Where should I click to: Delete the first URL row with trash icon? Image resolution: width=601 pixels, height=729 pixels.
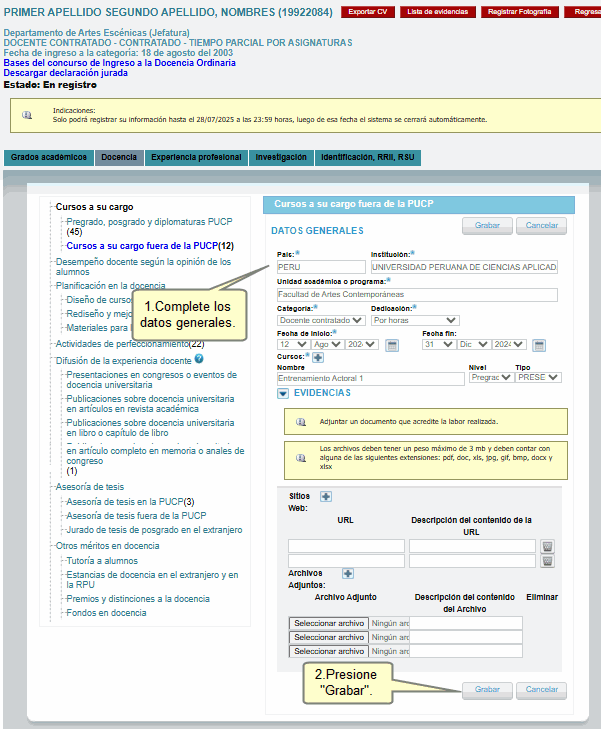click(x=547, y=546)
